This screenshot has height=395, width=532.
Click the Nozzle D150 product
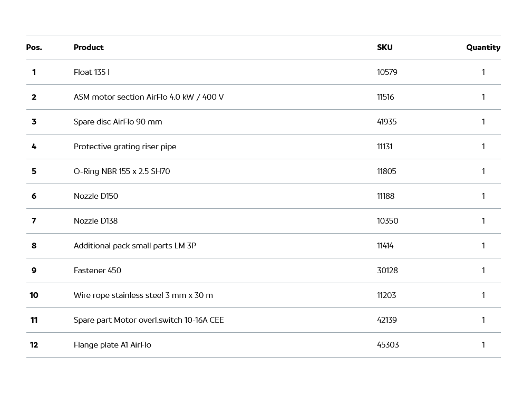pos(95,196)
